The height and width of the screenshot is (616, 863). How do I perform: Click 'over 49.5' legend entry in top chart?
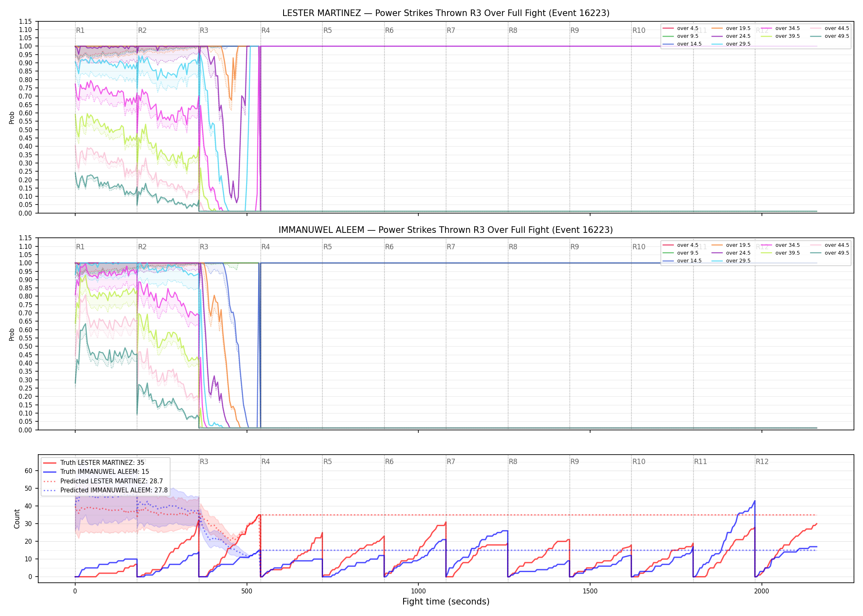(x=830, y=36)
